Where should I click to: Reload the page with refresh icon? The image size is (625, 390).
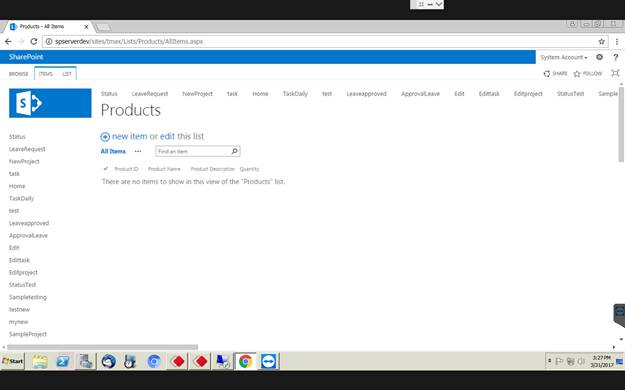(x=34, y=41)
